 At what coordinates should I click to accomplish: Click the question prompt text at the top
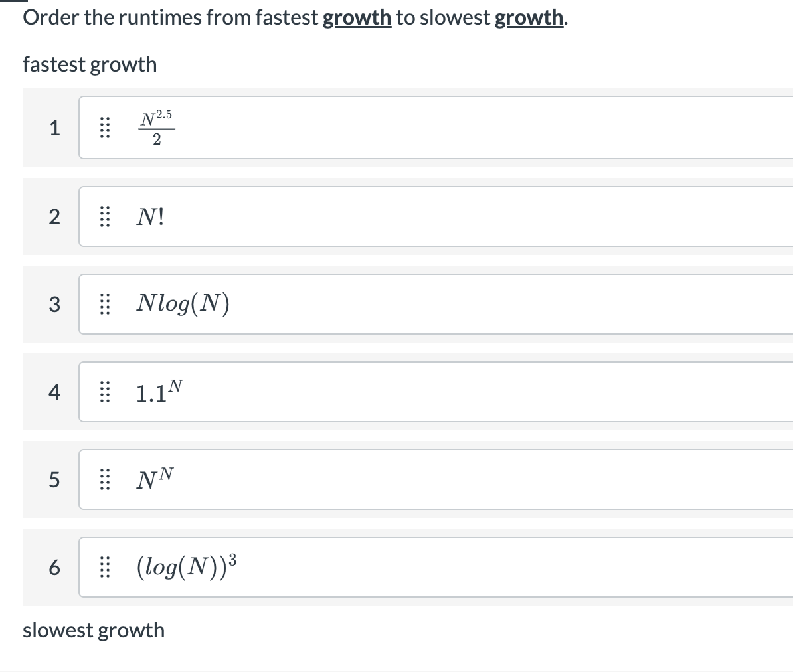[266, 17]
